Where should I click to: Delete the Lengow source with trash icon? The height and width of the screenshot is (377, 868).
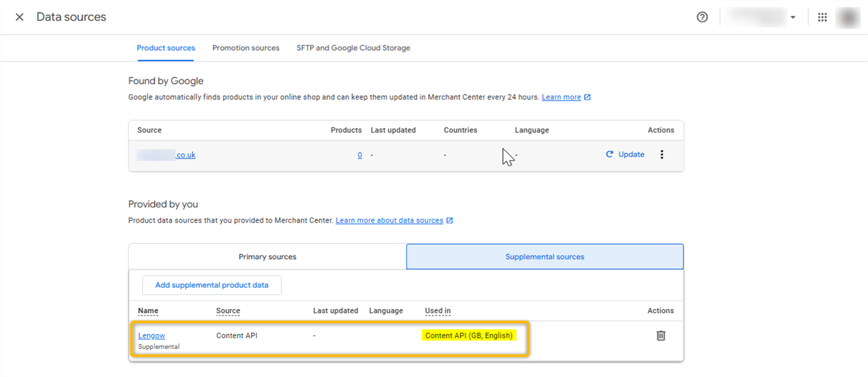pos(661,336)
